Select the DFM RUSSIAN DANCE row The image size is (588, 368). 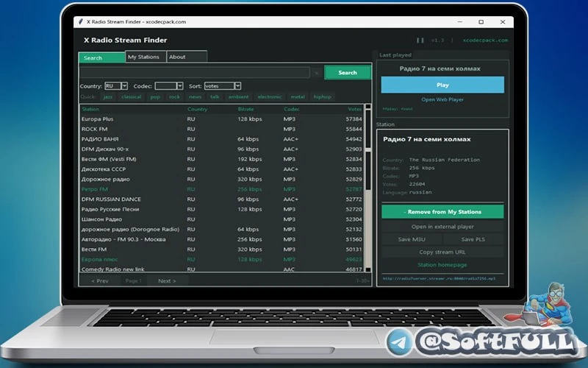222,199
